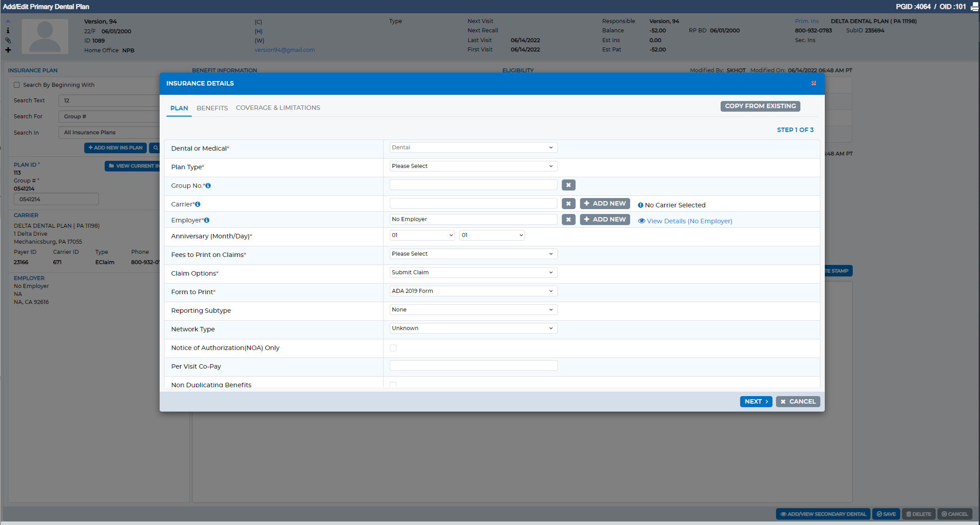980x525 pixels.
Task: Click into the Per Visit Co-Pay field
Action: (x=474, y=366)
